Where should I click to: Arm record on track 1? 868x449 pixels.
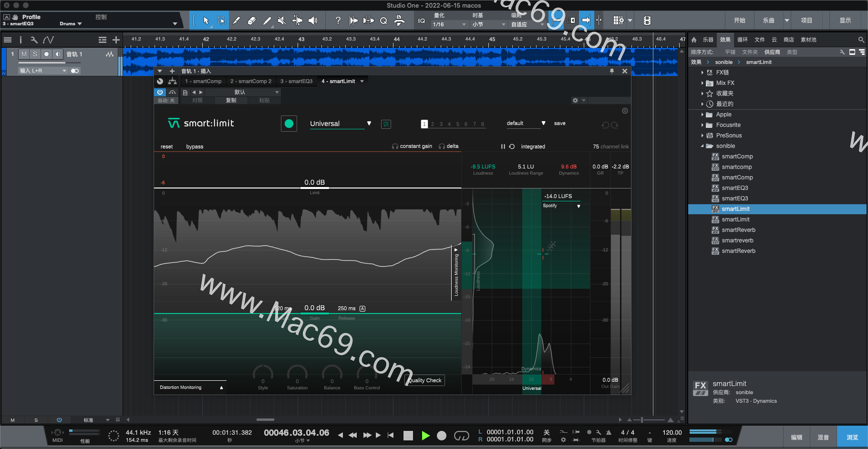pos(46,54)
